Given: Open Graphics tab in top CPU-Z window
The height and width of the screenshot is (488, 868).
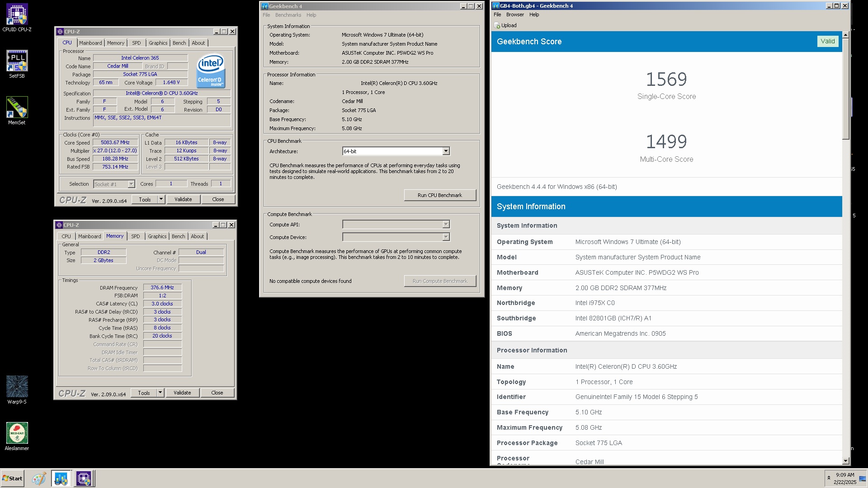Looking at the screenshot, I should coord(158,43).
